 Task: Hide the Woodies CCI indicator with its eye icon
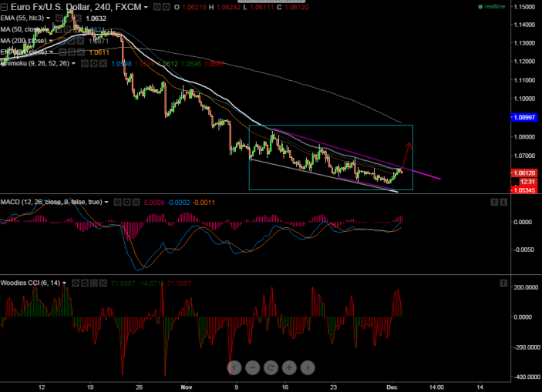76,283
